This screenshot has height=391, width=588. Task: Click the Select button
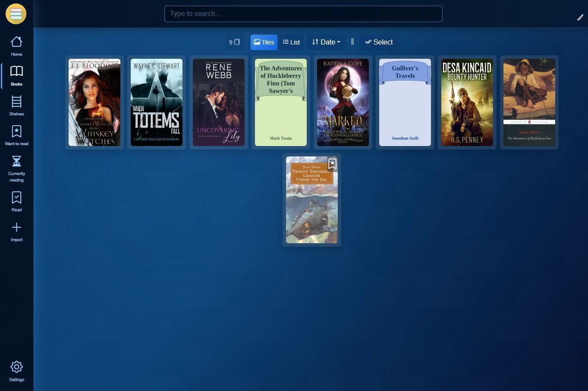click(378, 42)
